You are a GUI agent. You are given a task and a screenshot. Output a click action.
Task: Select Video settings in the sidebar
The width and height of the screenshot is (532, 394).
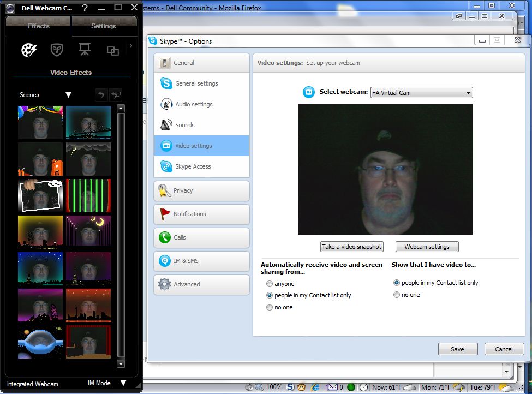[x=201, y=146]
